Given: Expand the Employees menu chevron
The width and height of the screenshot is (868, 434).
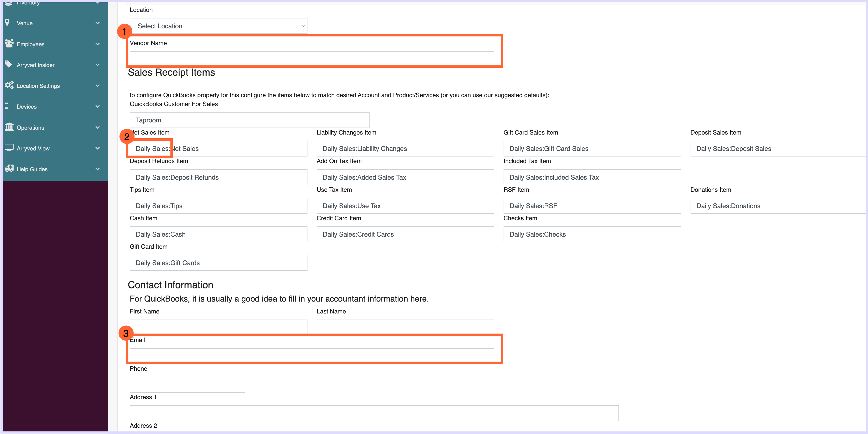Looking at the screenshot, I should [97, 44].
